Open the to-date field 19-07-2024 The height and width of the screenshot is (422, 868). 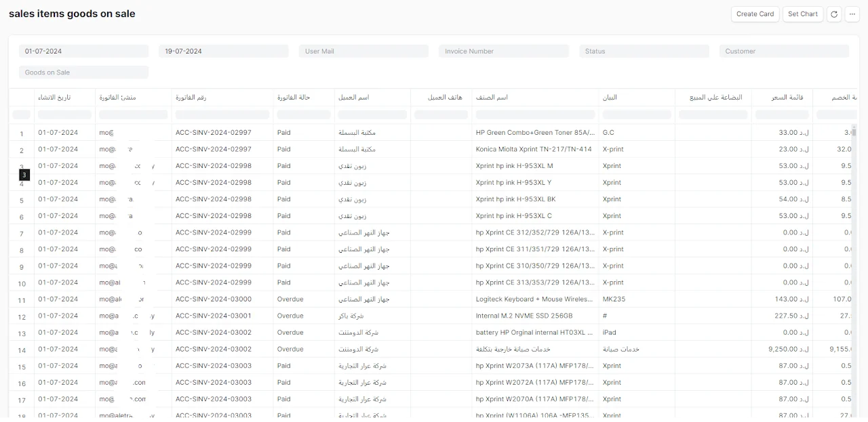tap(224, 51)
